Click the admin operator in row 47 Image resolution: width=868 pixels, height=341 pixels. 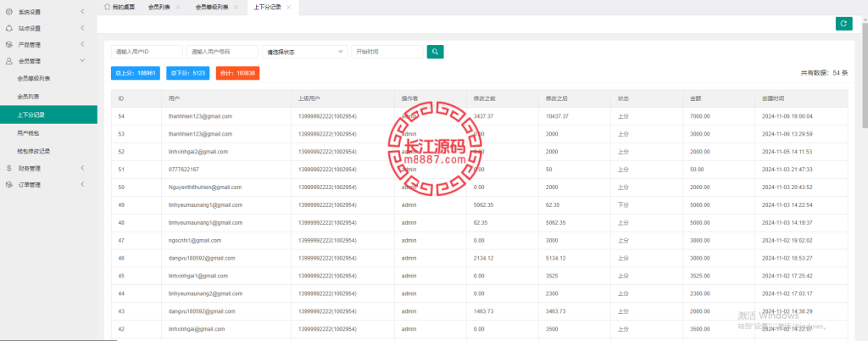point(409,240)
